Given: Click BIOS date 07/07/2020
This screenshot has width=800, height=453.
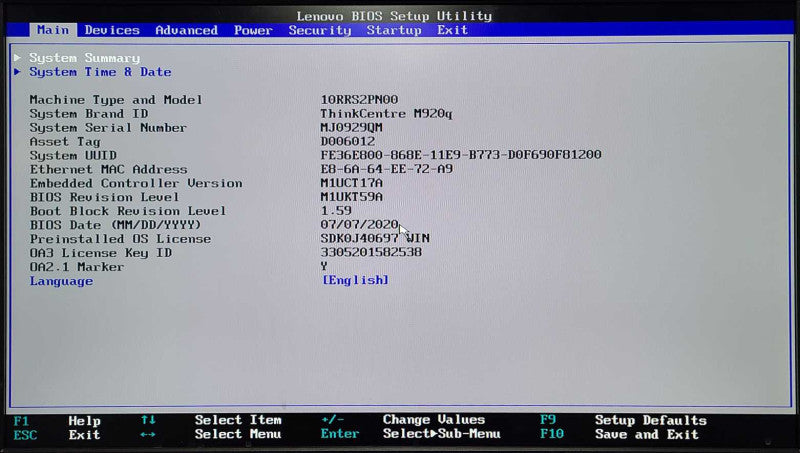Looking at the screenshot, I should 359,224.
